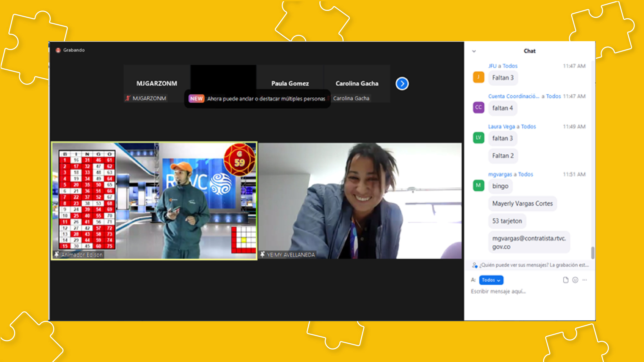Open the emoji picker in chat
Viewport: 644px width, 362px height.
[x=575, y=280]
